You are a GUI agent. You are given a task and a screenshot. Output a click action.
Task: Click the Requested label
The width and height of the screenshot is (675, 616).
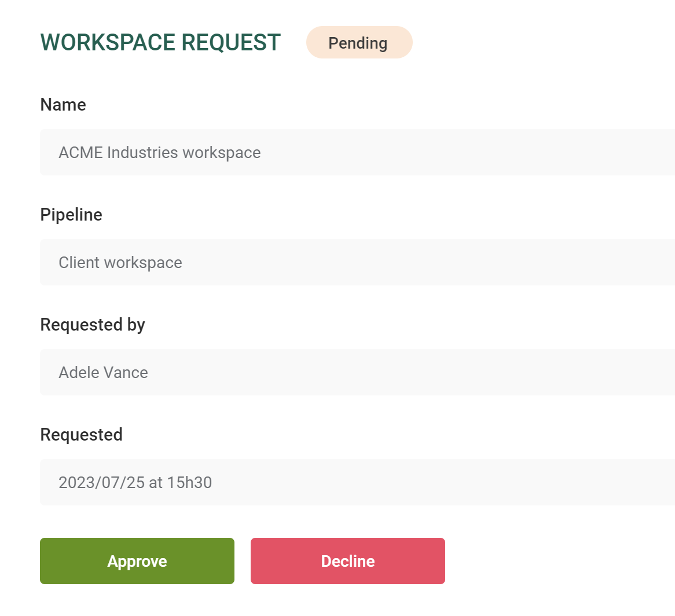coord(81,435)
